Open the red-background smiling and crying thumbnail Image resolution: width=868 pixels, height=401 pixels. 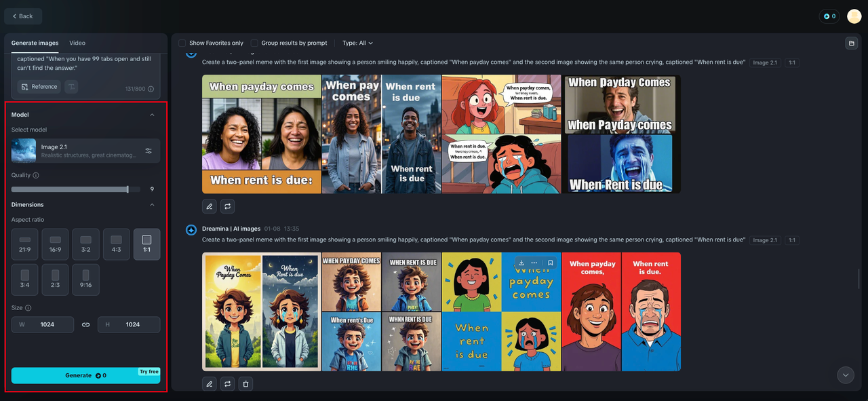pyautogui.click(x=621, y=312)
